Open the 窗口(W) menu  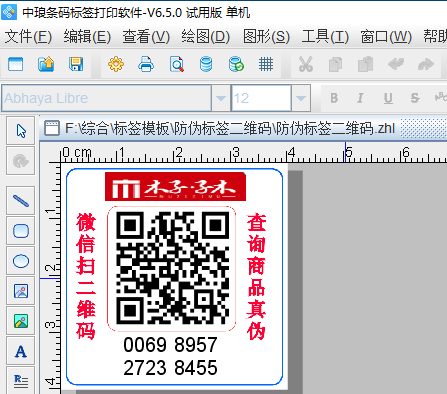tap(386, 36)
